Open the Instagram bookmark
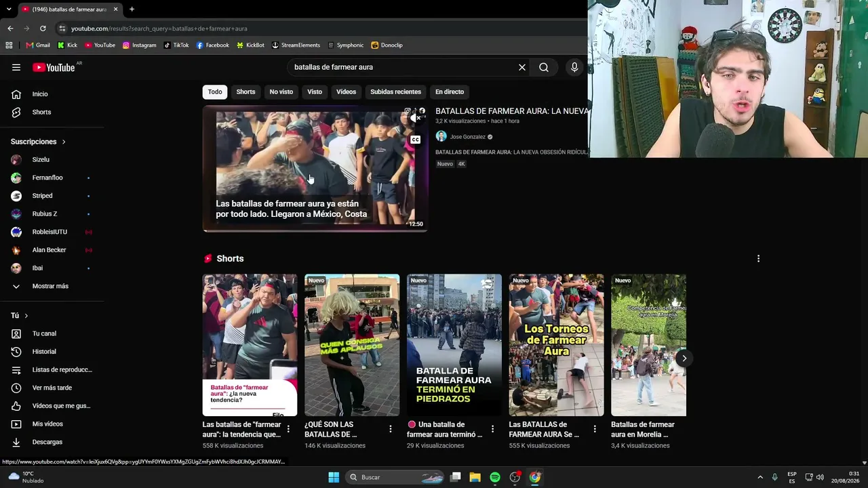The image size is (868, 488). pyautogui.click(x=139, y=45)
